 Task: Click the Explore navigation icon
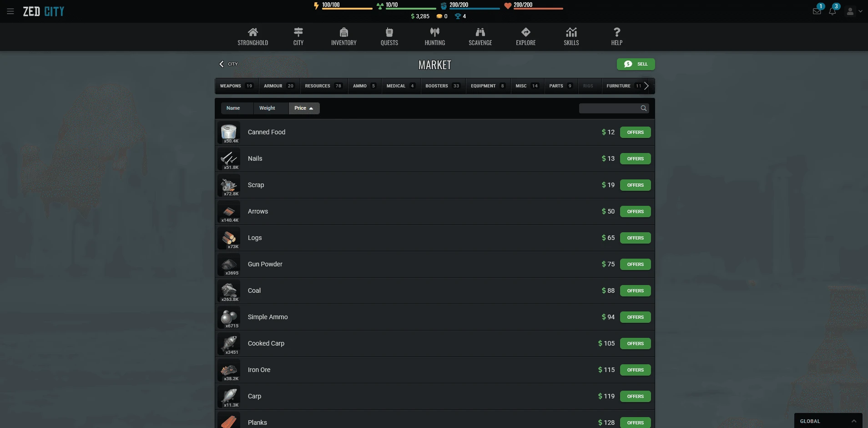point(525,32)
